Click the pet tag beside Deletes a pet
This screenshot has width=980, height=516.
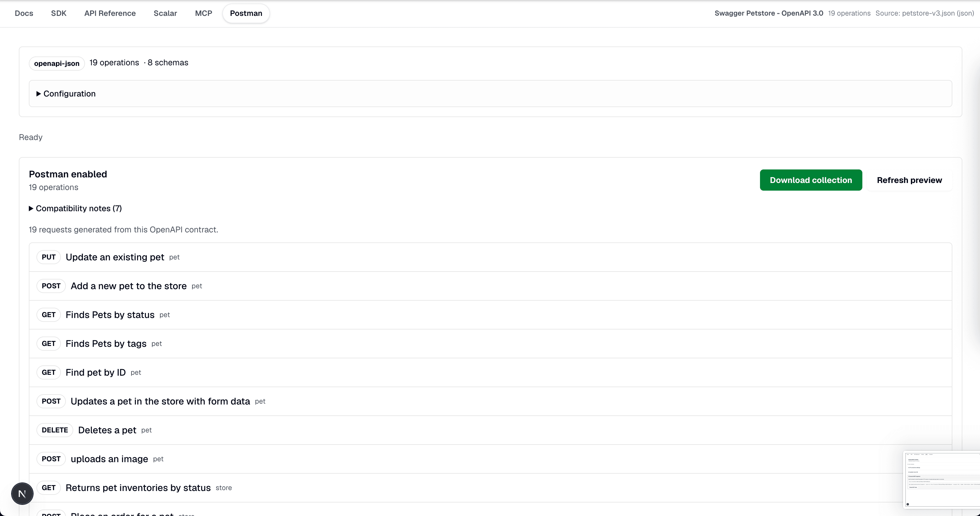pyautogui.click(x=146, y=430)
